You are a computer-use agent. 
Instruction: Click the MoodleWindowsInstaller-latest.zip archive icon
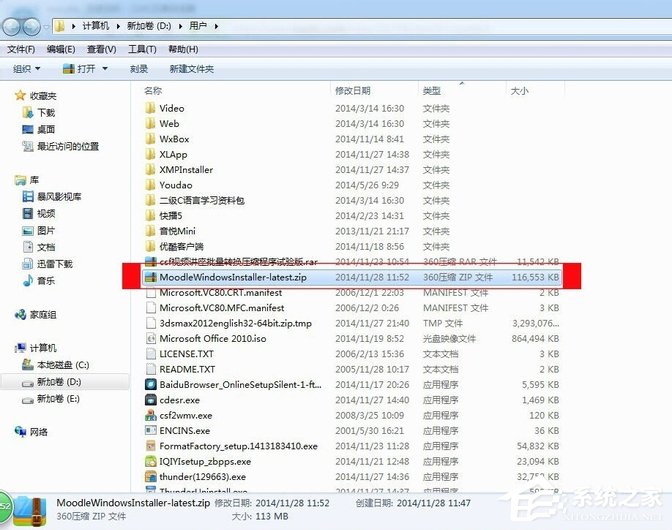click(x=150, y=277)
